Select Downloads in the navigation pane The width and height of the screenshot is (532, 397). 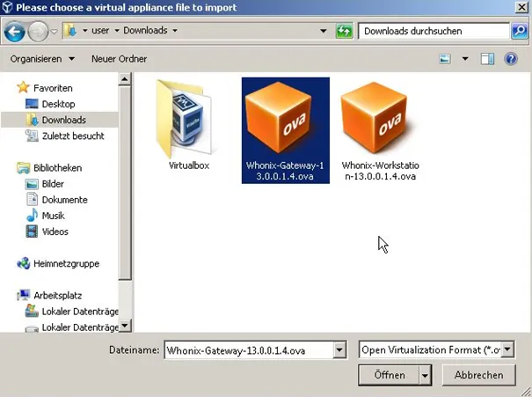pos(64,121)
